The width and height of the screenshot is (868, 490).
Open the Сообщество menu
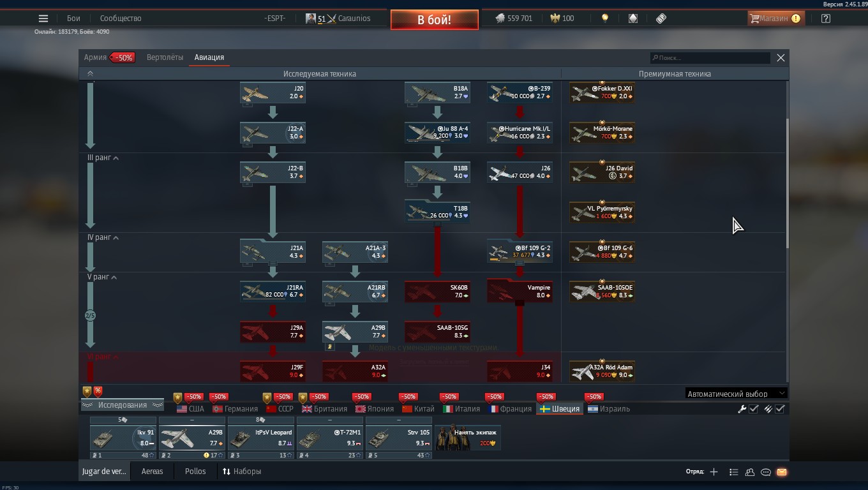point(121,19)
